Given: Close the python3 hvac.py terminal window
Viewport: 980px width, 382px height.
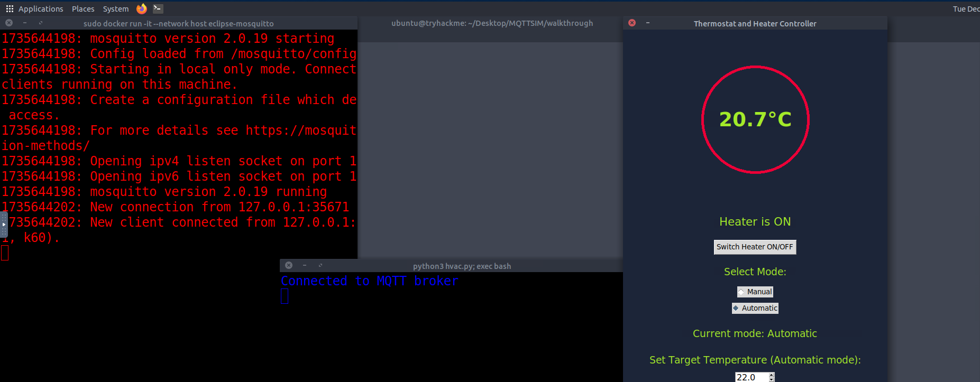Looking at the screenshot, I should (289, 265).
